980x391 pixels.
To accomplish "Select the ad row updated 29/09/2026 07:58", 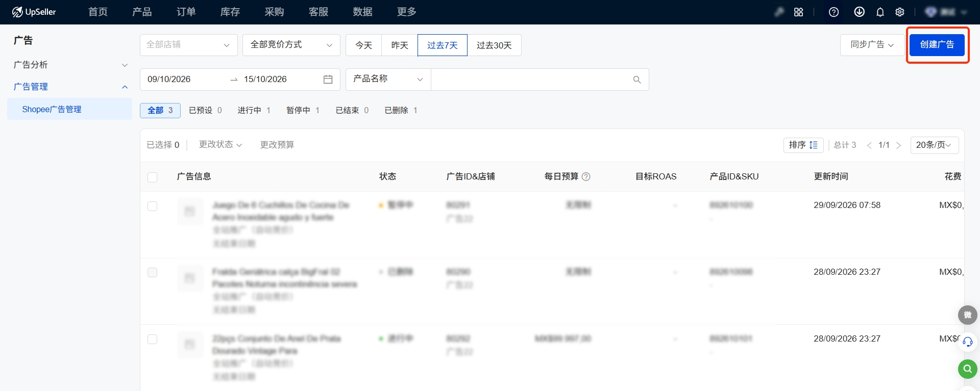I will coord(152,206).
